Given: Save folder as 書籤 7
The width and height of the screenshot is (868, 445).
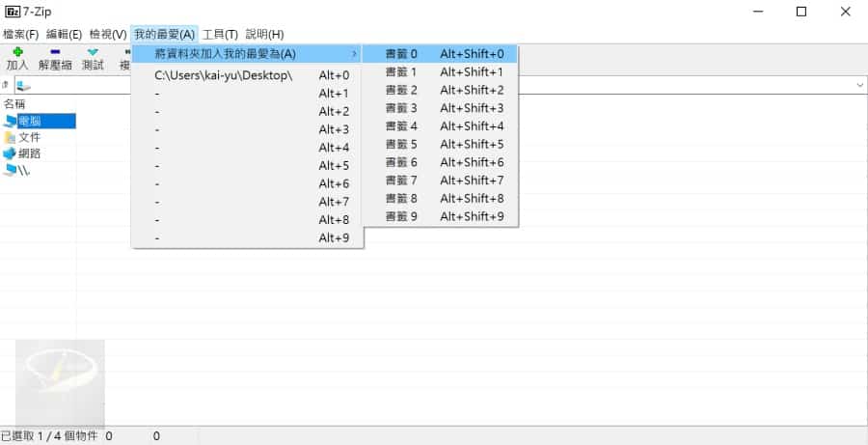Looking at the screenshot, I should click(440, 181).
